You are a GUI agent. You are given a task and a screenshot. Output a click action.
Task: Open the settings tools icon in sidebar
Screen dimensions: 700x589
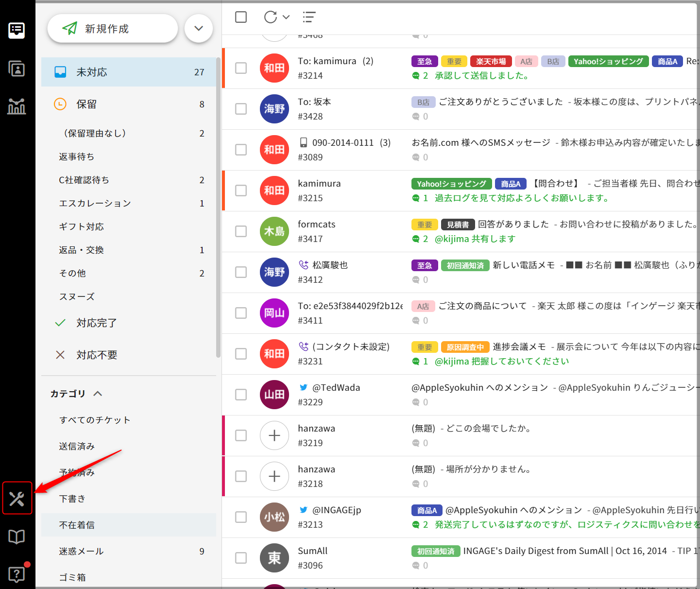(x=17, y=498)
